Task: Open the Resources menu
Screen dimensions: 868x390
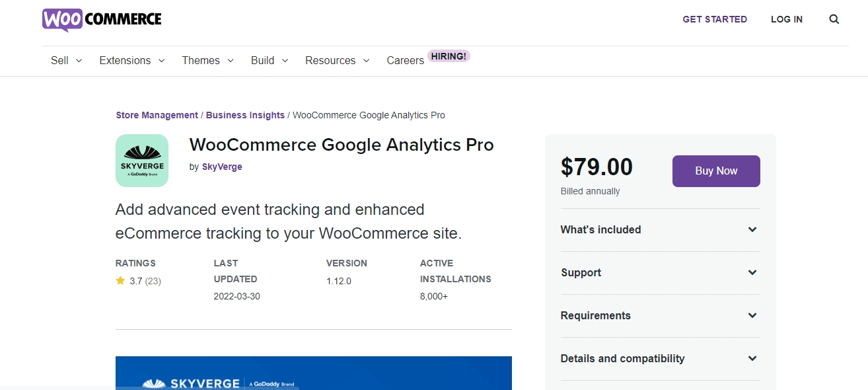Action: (x=338, y=60)
